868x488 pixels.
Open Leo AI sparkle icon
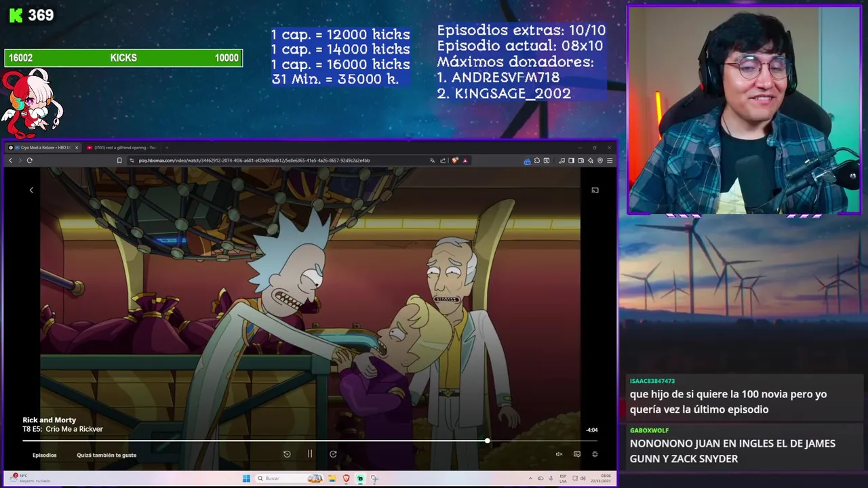click(591, 161)
